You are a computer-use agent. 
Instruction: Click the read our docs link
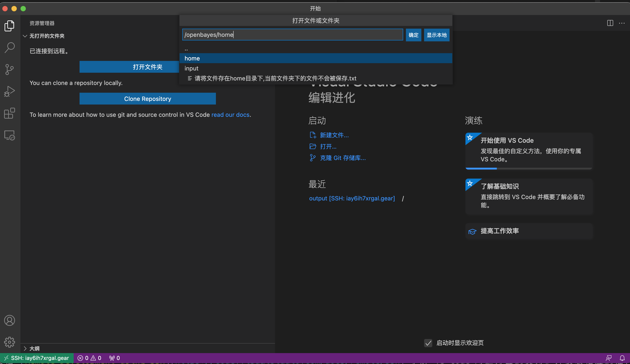[x=230, y=115]
